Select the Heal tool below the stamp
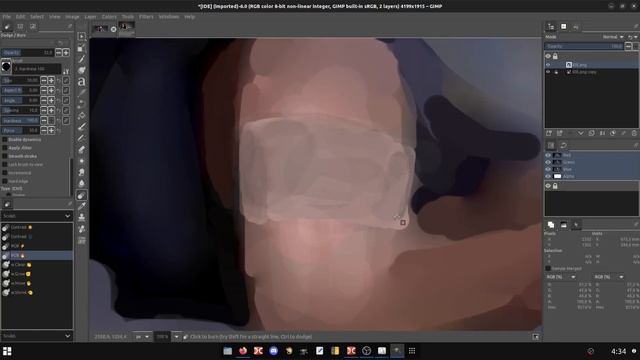Viewport: 640px width, 360px height. pyautogui.click(x=82, y=229)
